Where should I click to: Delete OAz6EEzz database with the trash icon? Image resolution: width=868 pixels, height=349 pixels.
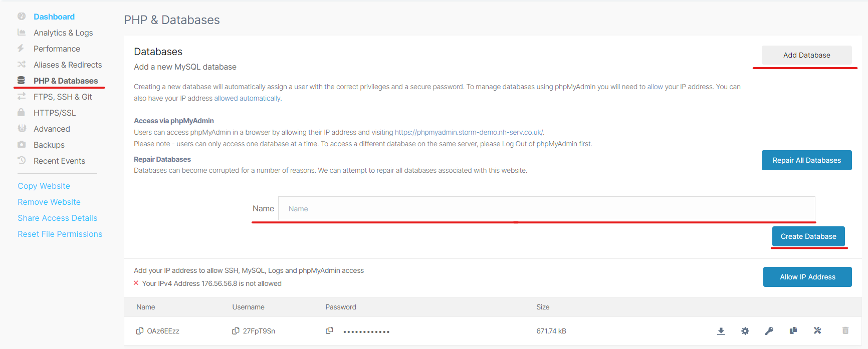[845, 330]
